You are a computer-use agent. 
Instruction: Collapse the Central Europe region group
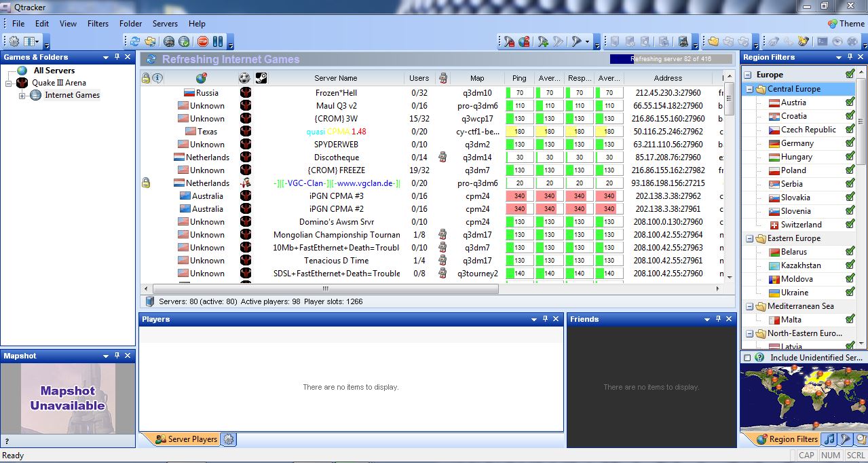point(749,89)
